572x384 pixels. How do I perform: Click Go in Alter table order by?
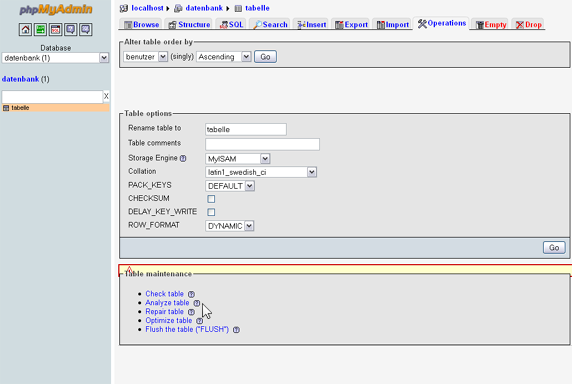(x=265, y=57)
